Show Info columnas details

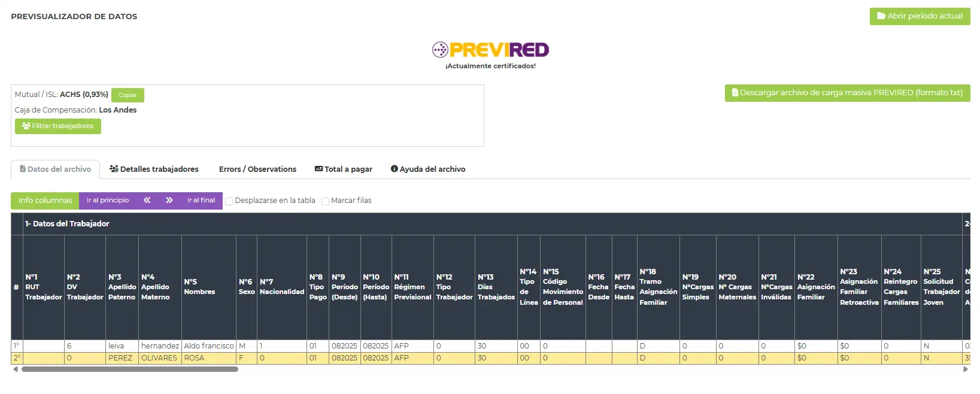click(45, 201)
